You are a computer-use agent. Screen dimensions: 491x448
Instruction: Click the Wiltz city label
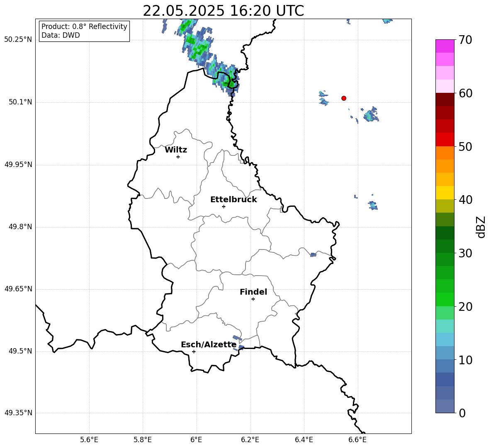176,150
